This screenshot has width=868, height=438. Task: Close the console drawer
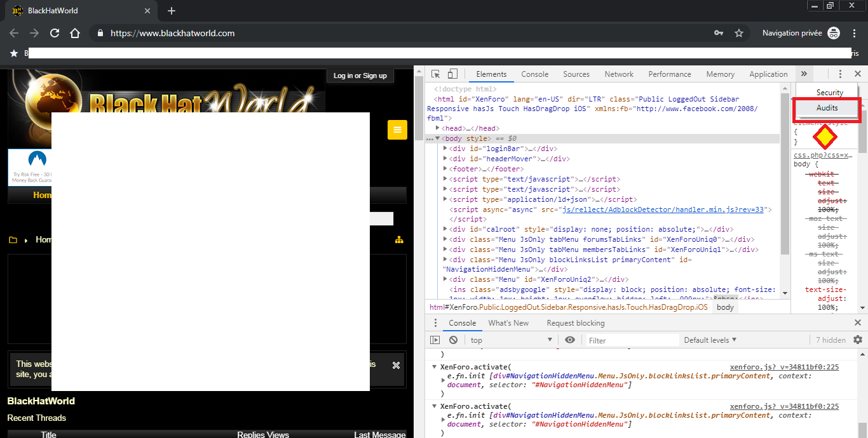[858, 323]
